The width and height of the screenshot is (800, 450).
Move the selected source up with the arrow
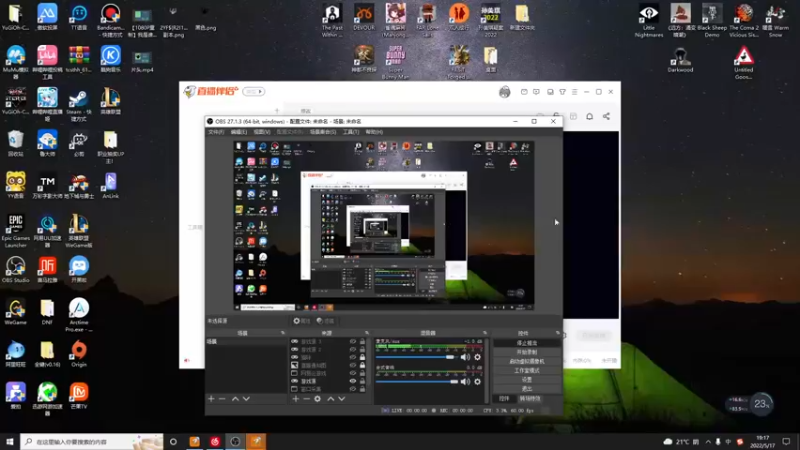pos(331,399)
